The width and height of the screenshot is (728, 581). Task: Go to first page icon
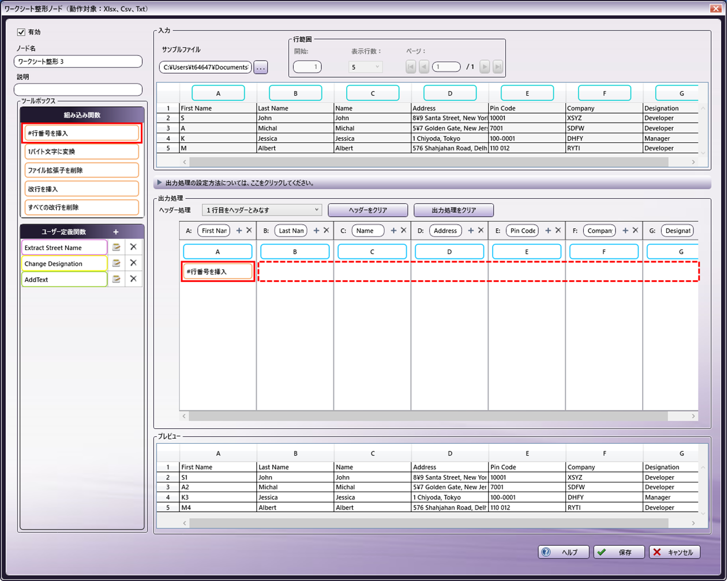tap(411, 67)
